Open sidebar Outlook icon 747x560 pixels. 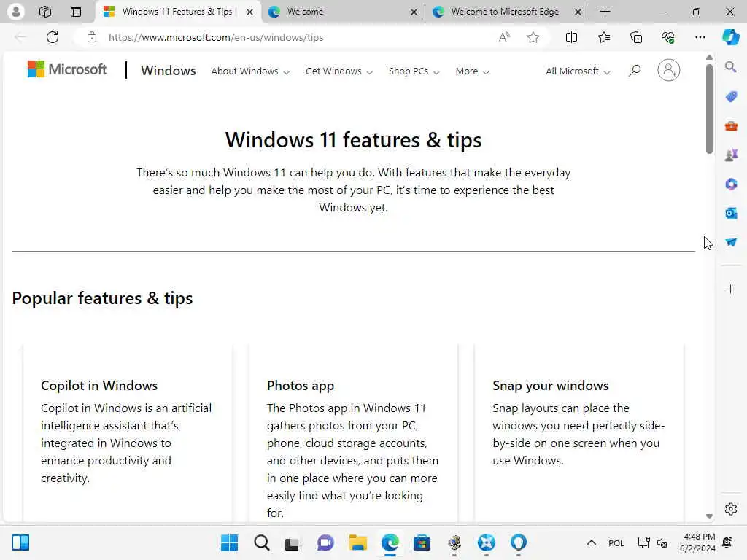[x=731, y=213]
